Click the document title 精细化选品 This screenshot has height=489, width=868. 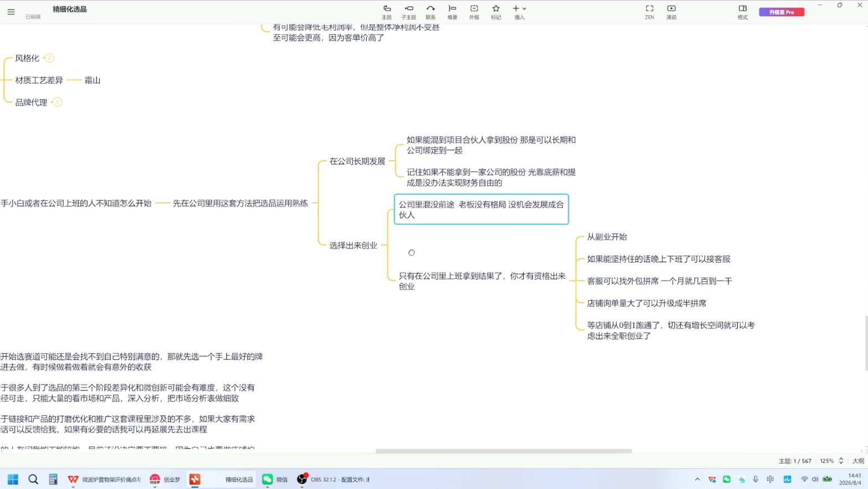tap(70, 9)
